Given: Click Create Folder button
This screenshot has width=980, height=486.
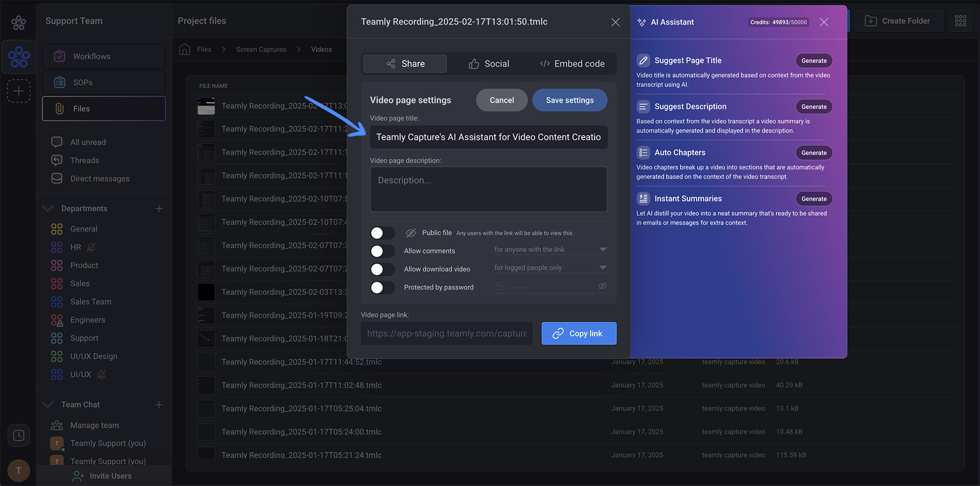Looking at the screenshot, I should pyautogui.click(x=899, y=21).
